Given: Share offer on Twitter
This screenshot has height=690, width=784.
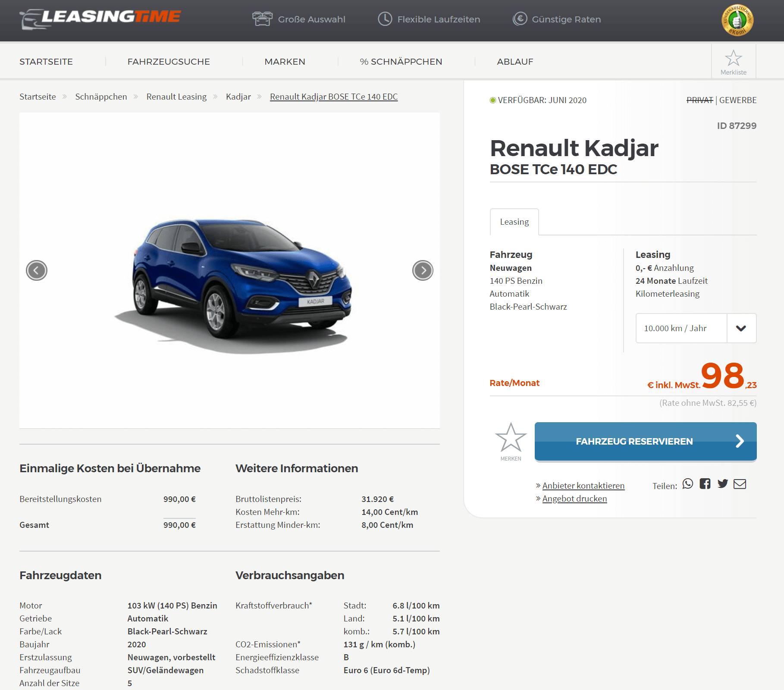Looking at the screenshot, I should click(723, 484).
